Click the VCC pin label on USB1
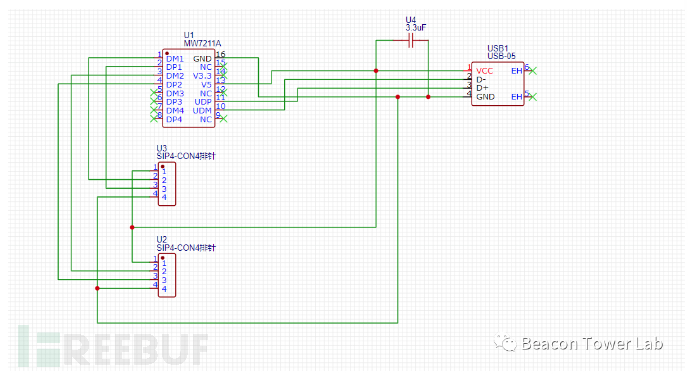The width and height of the screenshot is (688, 374). (x=484, y=71)
